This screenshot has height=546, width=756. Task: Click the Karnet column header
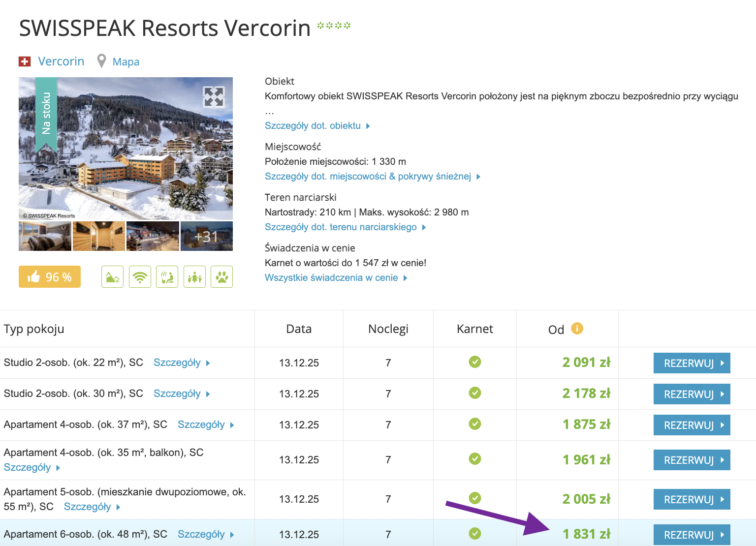tap(475, 329)
